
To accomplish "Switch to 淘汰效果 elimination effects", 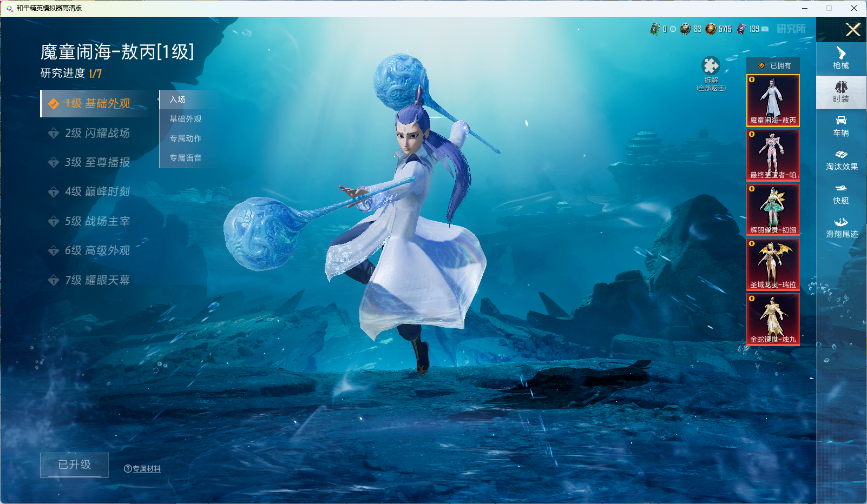I will pyautogui.click(x=841, y=160).
